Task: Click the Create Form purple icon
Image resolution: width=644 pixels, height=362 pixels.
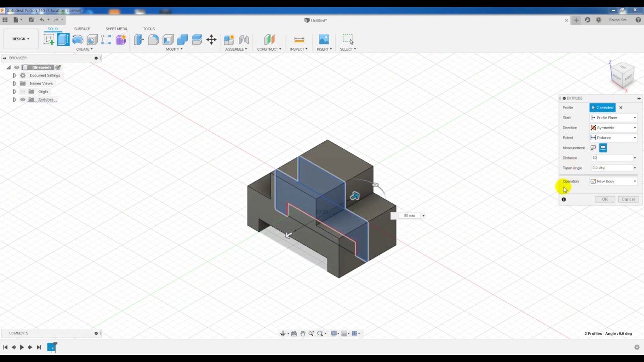Action: (x=121, y=40)
